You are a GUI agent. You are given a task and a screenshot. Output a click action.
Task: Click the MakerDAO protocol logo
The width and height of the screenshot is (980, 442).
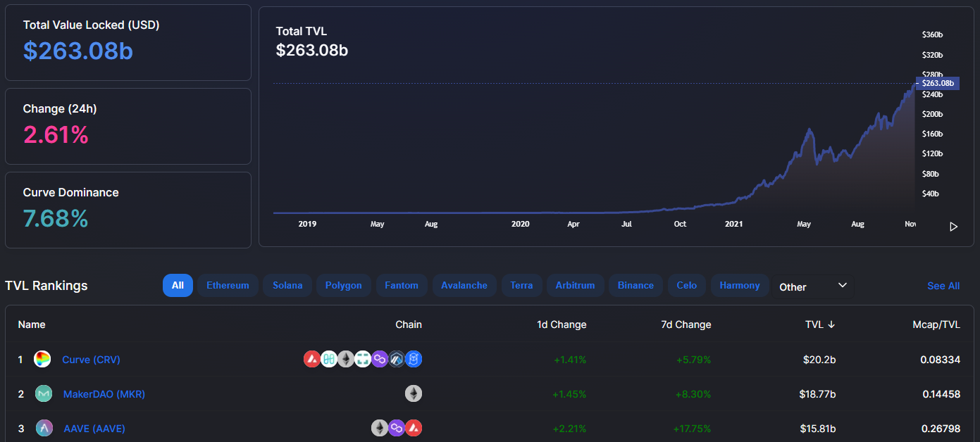(x=44, y=393)
